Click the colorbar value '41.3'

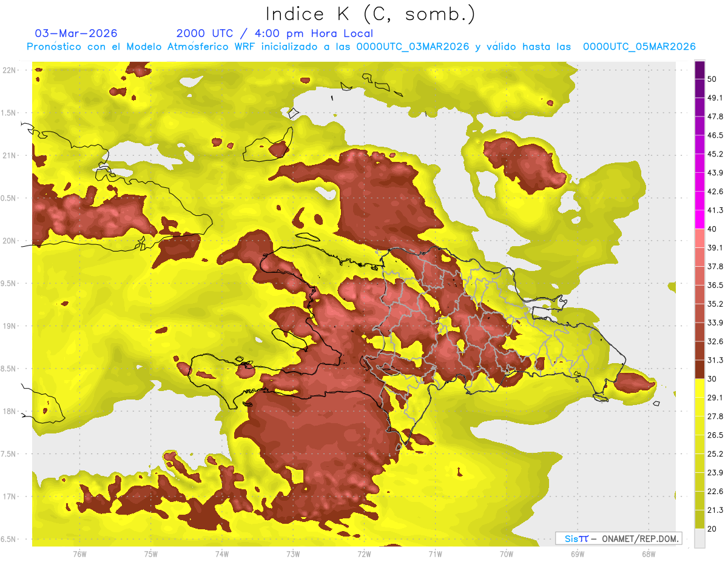[715, 211]
